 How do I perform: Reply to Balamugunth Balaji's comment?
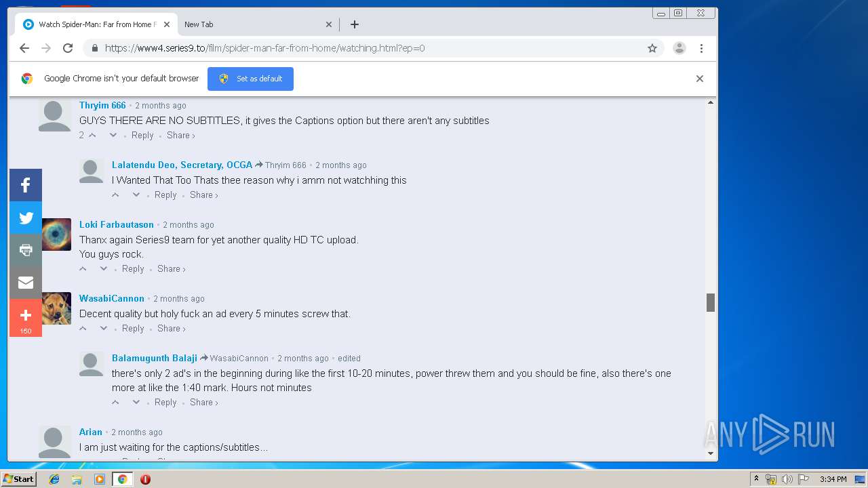tap(165, 403)
